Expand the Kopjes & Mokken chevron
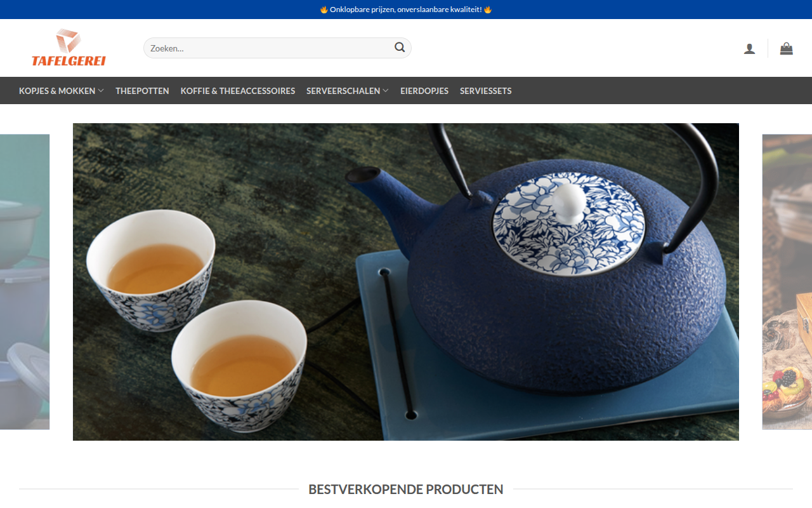 (101, 91)
